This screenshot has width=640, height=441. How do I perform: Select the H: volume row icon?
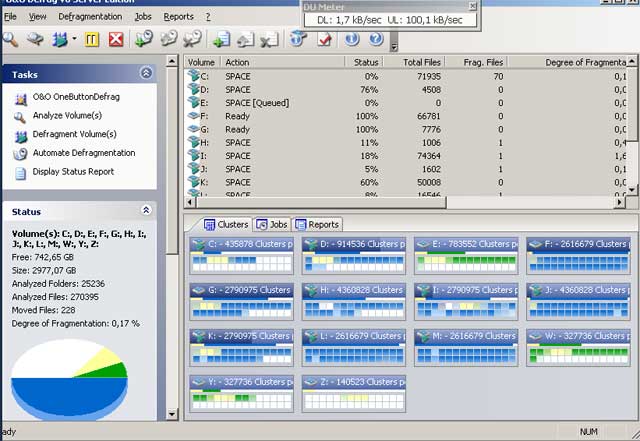(194, 142)
